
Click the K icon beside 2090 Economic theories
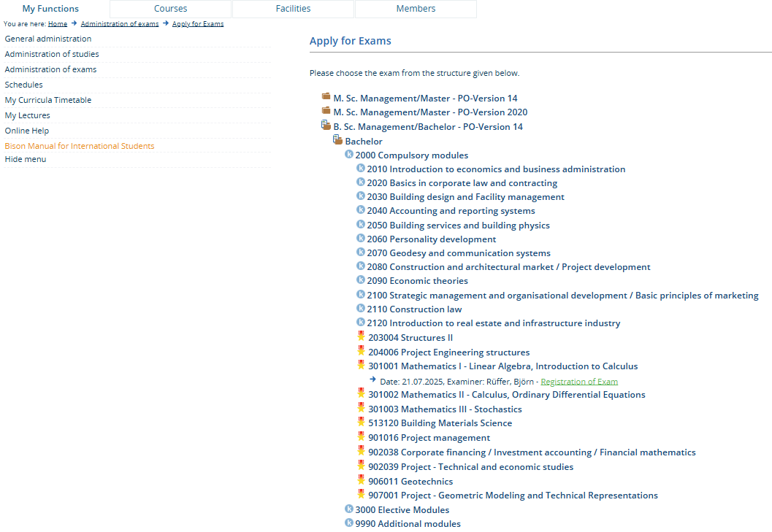tap(361, 280)
